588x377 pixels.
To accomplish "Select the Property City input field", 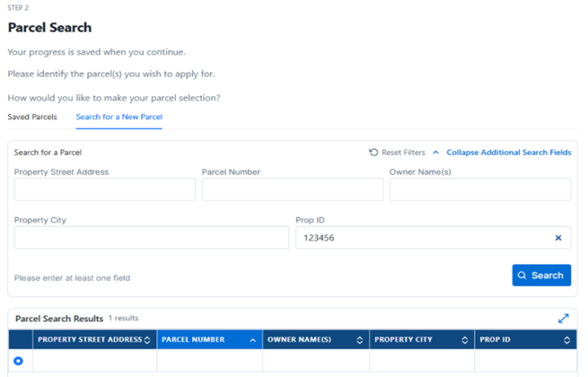I will click(x=151, y=238).
